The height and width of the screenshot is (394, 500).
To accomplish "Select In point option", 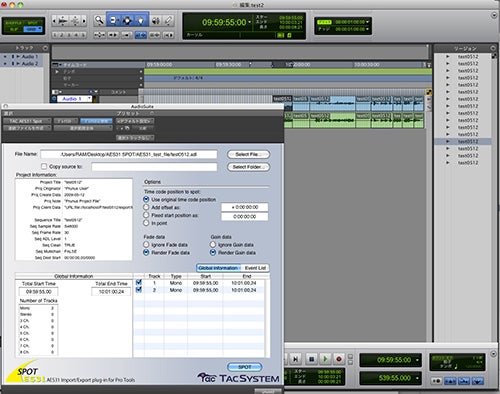I will click(x=146, y=223).
